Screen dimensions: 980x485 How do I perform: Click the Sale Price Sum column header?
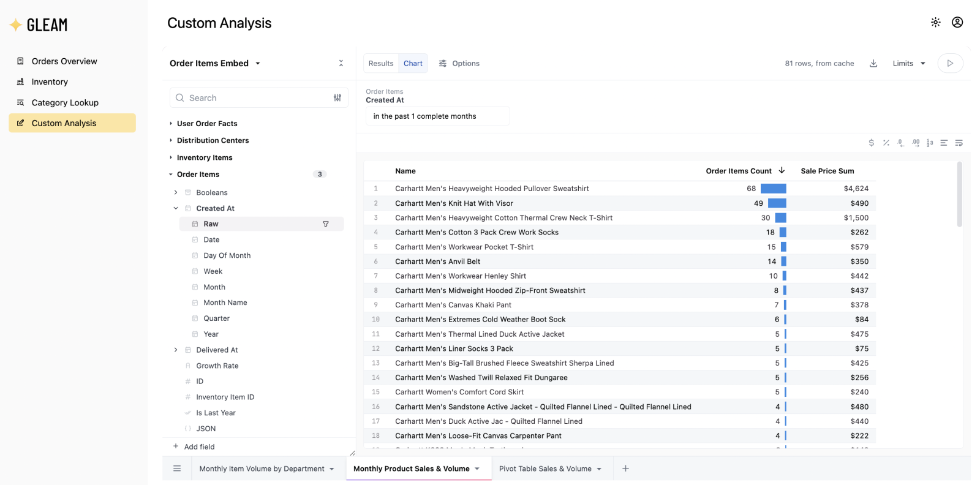click(827, 171)
